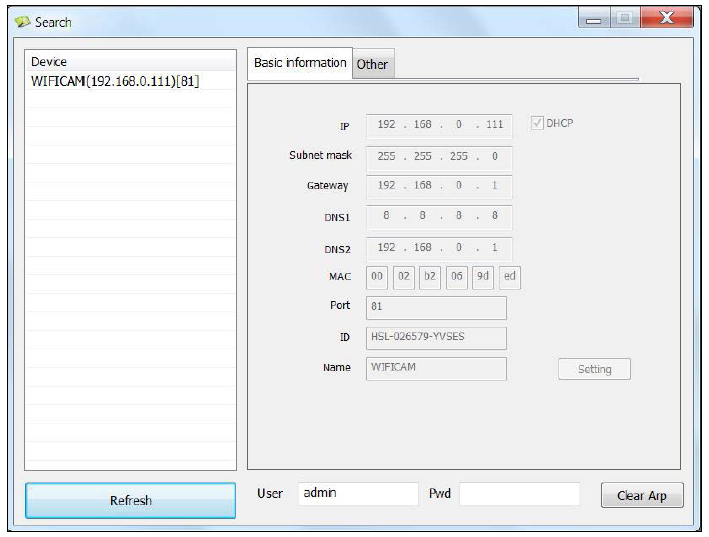Click the MAC field showing 9d
This screenshot has width=709, height=537.
(483, 277)
